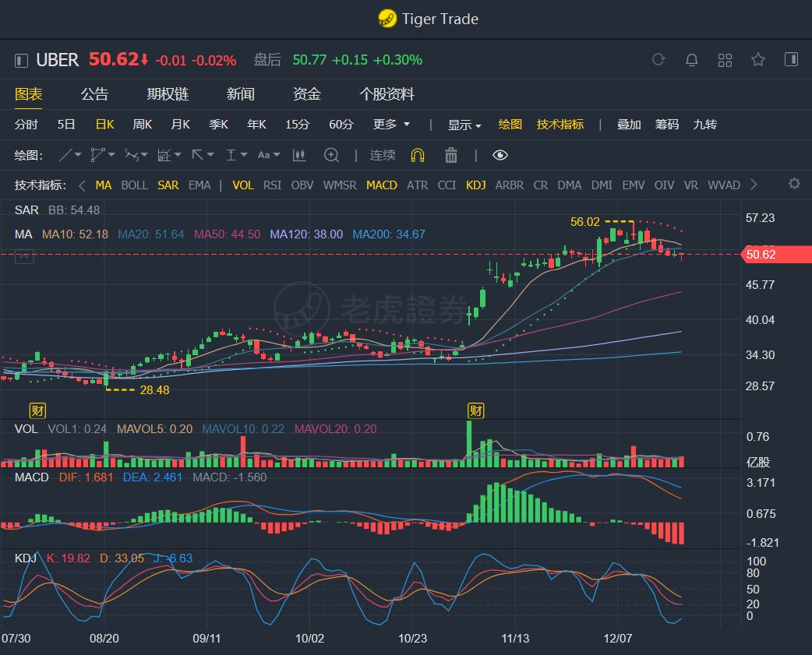Image resolution: width=812 pixels, height=655 pixels.
Task: Click the 技术指标 toolbar toggle
Action: [x=560, y=124]
